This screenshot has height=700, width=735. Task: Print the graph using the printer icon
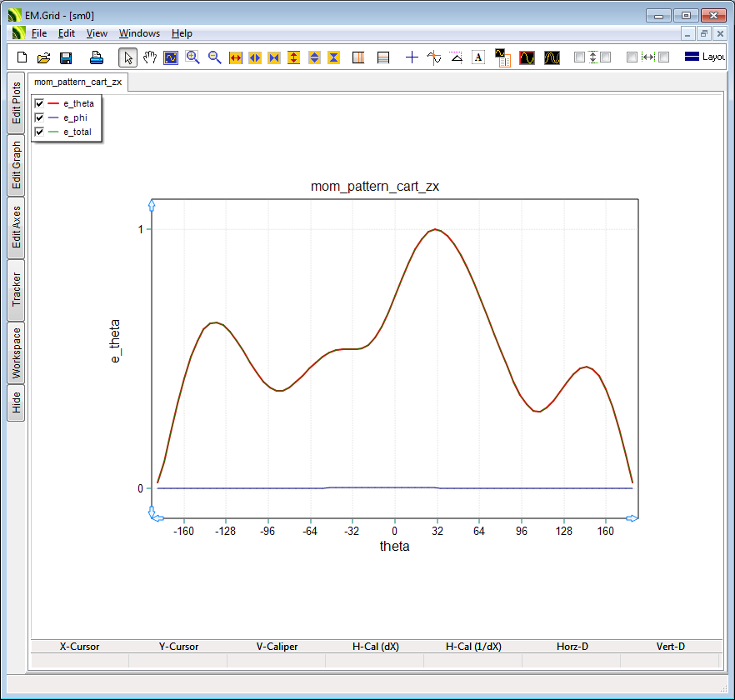97,57
